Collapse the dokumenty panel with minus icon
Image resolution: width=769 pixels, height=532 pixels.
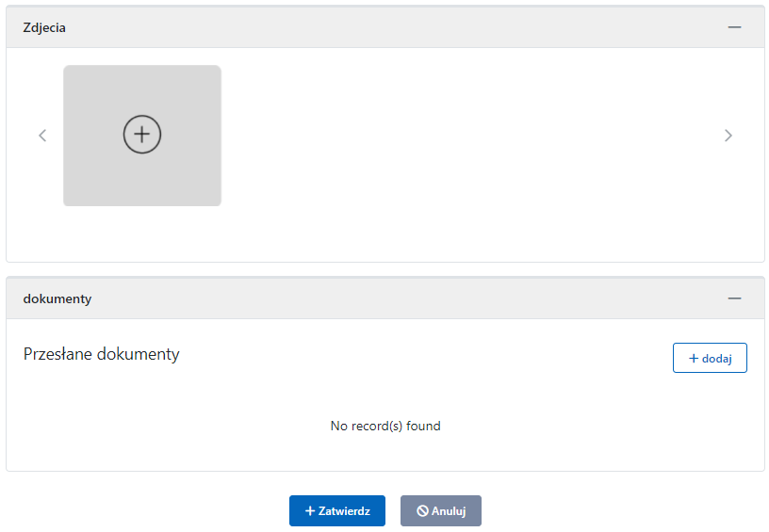734,298
